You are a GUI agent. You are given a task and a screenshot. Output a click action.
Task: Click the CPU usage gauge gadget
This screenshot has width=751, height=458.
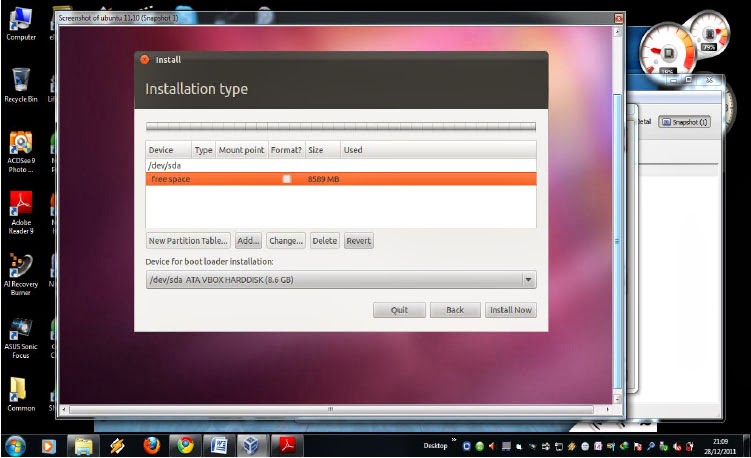(668, 52)
